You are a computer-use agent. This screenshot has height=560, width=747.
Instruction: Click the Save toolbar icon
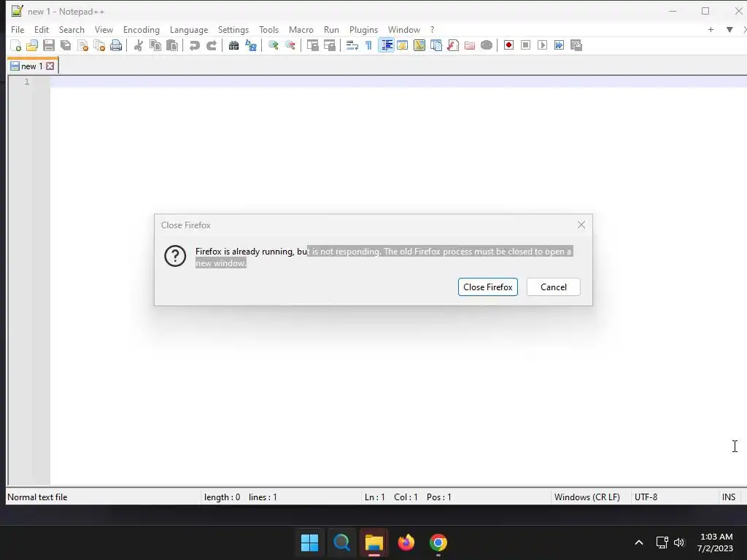tap(49, 45)
